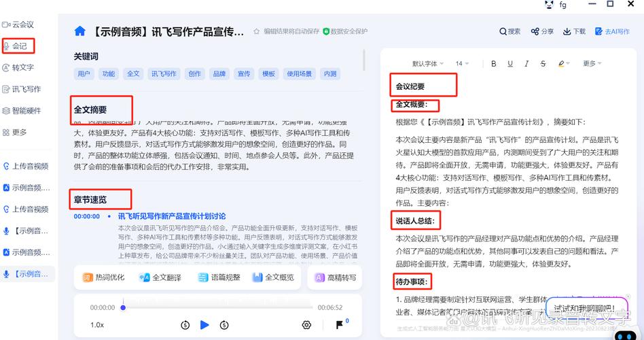Click 语篇规整 tool
This screenshot has height=340, width=644.
click(x=219, y=277)
